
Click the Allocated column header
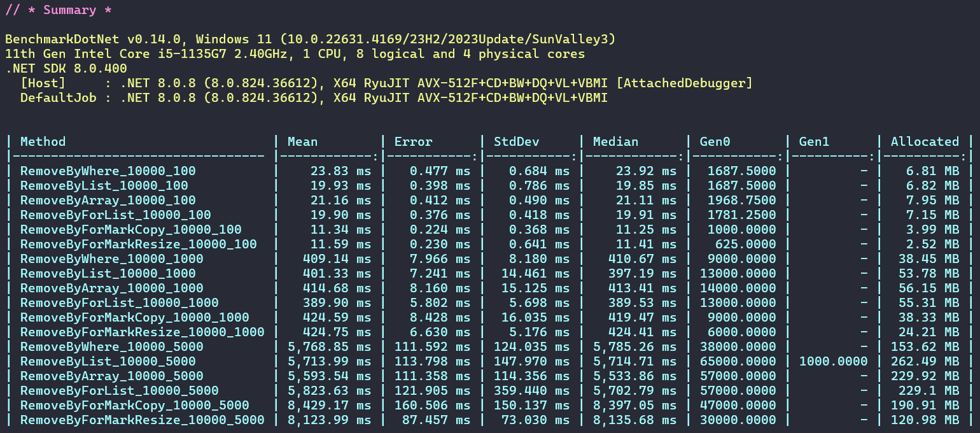point(925,141)
